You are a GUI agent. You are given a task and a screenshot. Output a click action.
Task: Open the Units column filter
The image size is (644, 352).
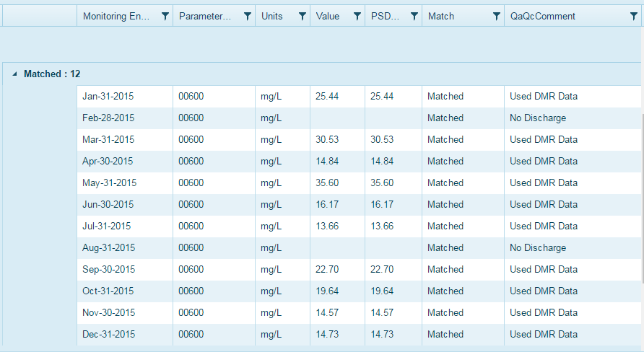(x=302, y=16)
